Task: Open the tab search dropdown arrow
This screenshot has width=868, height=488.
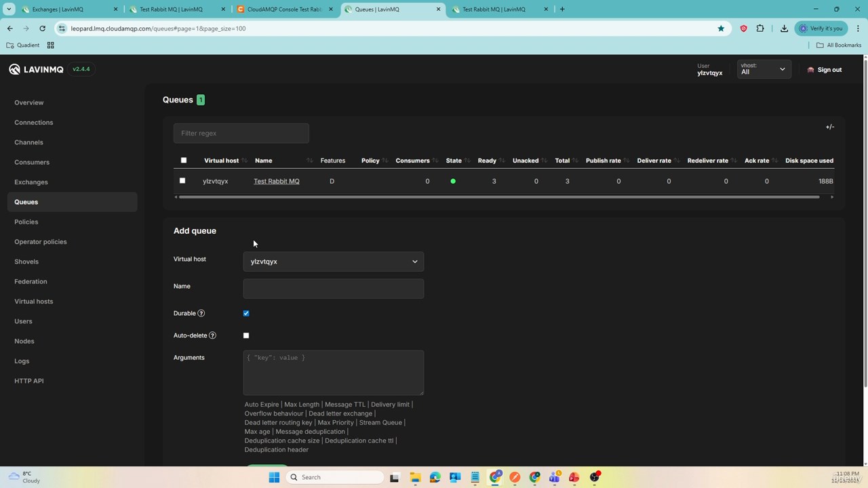Action: [x=9, y=9]
